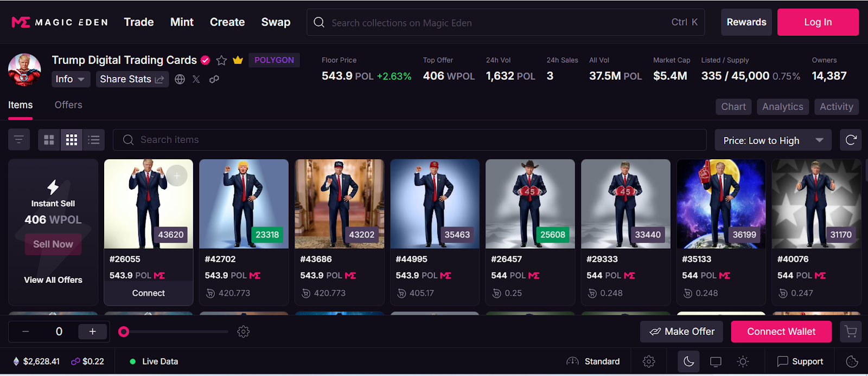Viewport: 868px width, 376px height.
Task: Open sweep settings gear icon
Action: pyautogui.click(x=244, y=332)
